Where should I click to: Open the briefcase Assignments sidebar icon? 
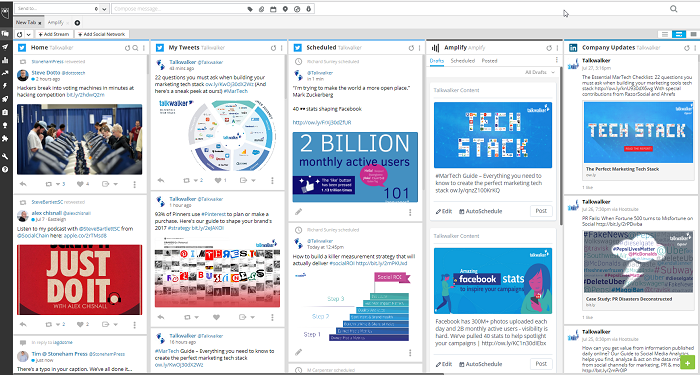(x=5, y=112)
